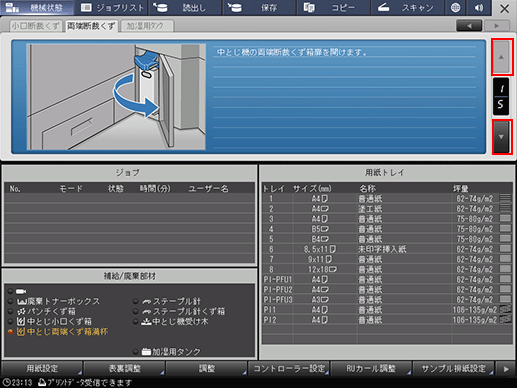Show previous guidance tabs with left arrow

click(469, 26)
